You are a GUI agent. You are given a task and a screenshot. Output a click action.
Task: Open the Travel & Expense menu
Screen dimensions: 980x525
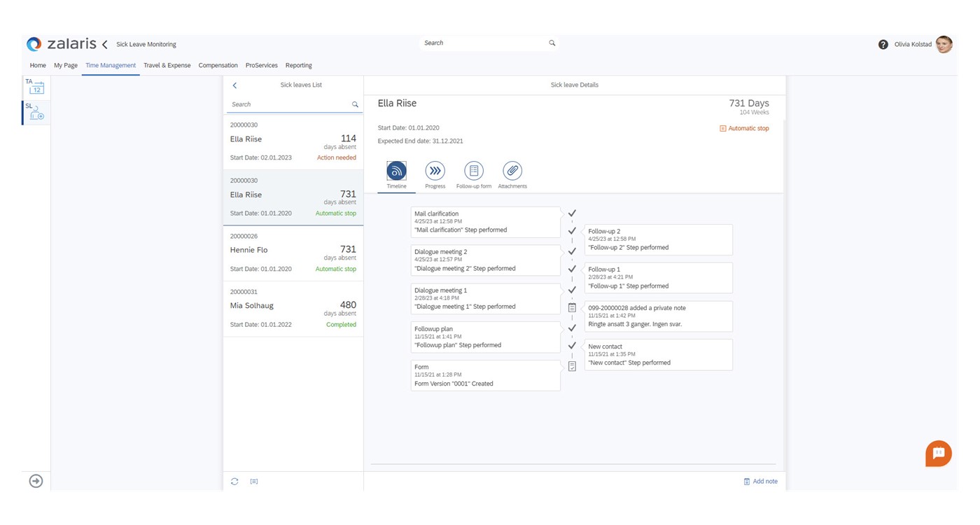(167, 65)
